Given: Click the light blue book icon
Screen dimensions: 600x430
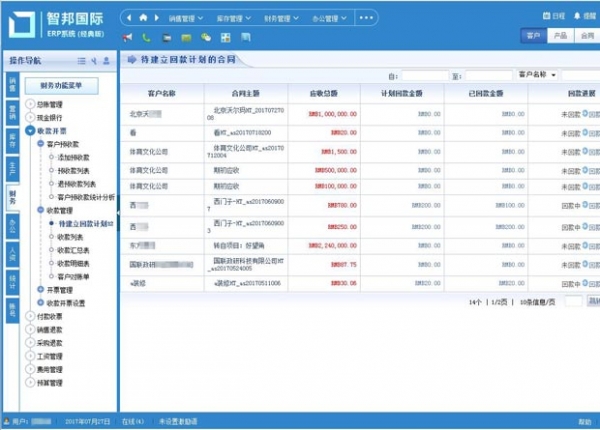Looking at the screenshot, I should tap(246, 37).
